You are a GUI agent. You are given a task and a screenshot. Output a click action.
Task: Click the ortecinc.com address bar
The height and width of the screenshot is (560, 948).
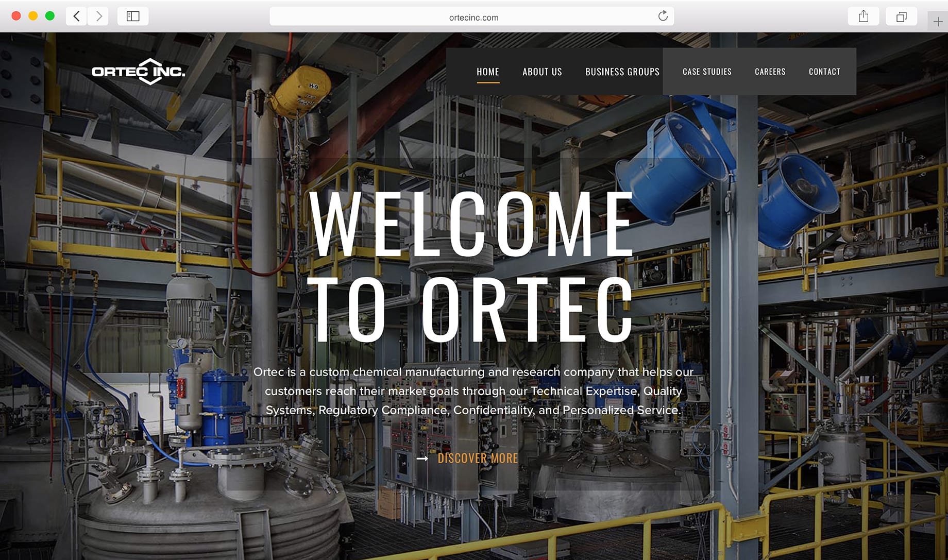tap(472, 16)
